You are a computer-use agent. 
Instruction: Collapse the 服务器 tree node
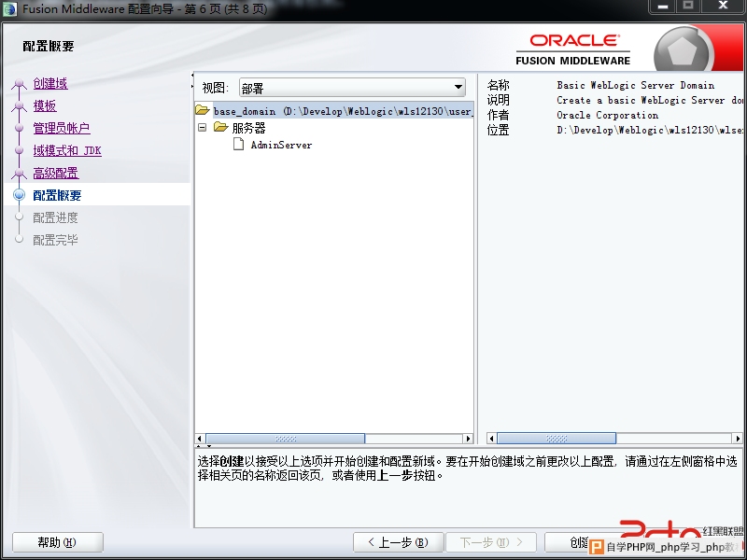[x=202, y=128]
